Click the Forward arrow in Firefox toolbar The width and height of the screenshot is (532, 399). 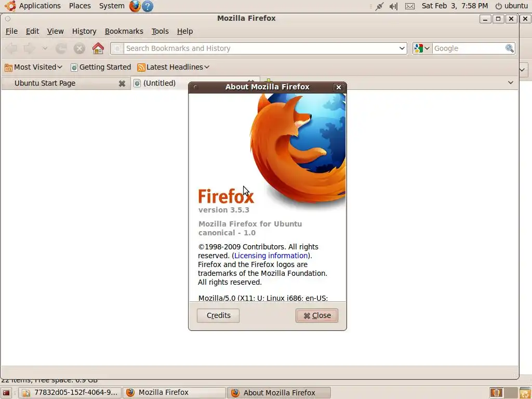pyautogui.click(x=29, y=48)
